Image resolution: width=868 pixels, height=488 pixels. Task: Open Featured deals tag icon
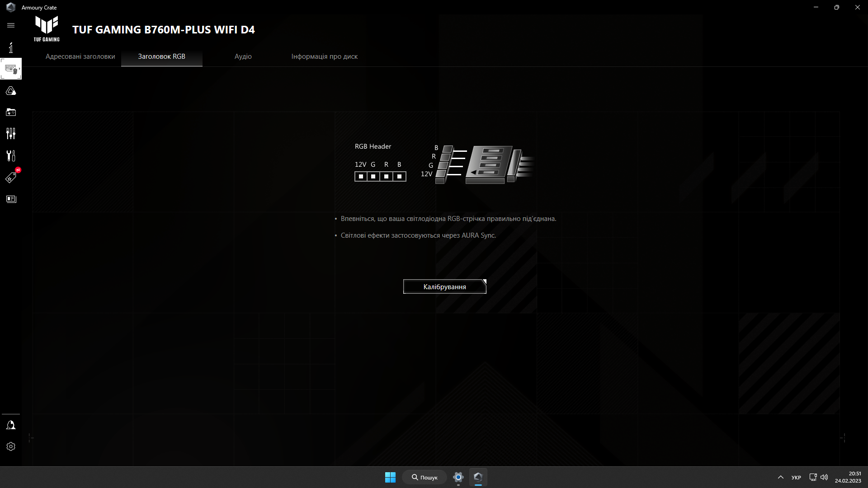pyautogui.click(x=11, y=178)
